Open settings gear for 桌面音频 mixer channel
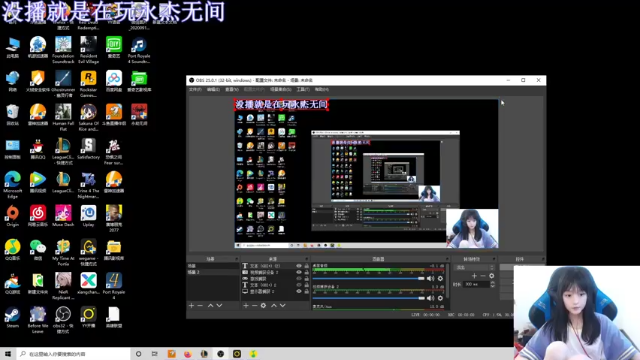 (440, 278)
